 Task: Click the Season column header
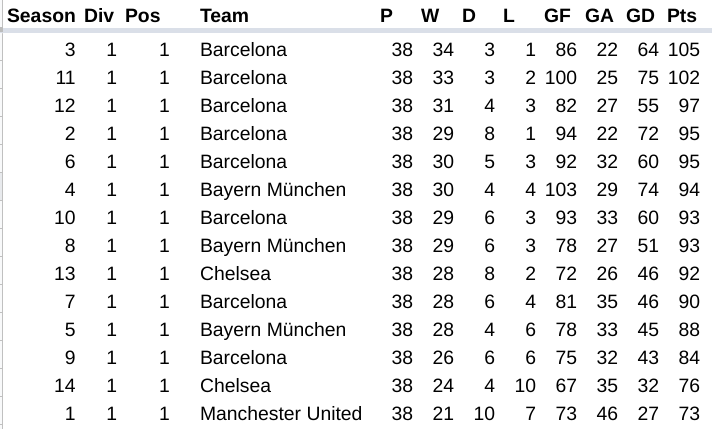click(x=41, y=16)
